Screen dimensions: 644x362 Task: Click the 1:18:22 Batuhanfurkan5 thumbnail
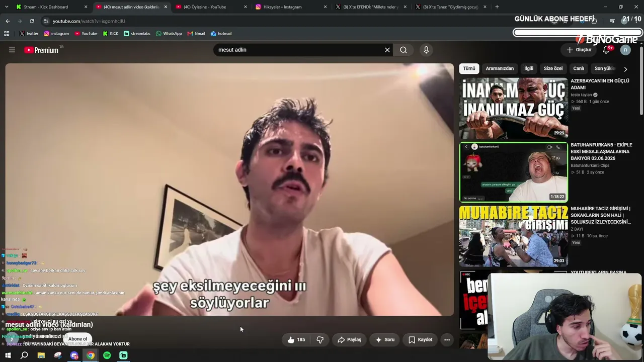click(514, 172)
